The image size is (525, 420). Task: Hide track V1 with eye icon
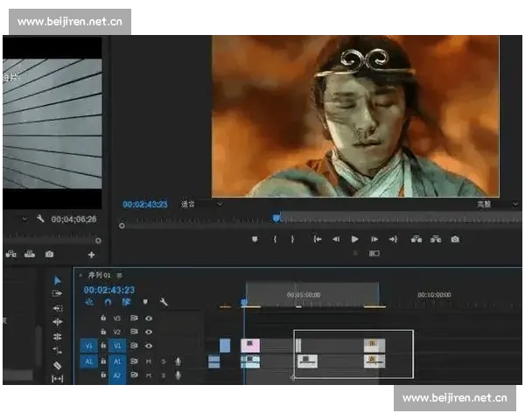pos(149,346)
